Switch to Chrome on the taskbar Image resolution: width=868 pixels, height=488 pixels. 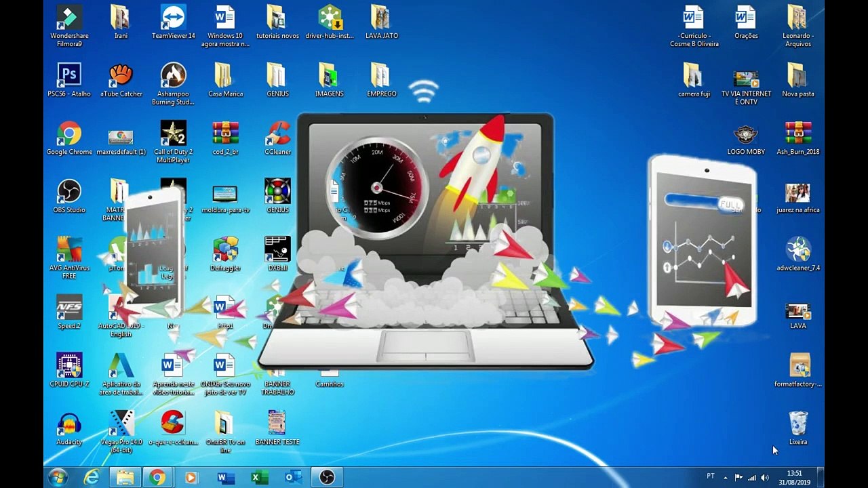(157, 478)
